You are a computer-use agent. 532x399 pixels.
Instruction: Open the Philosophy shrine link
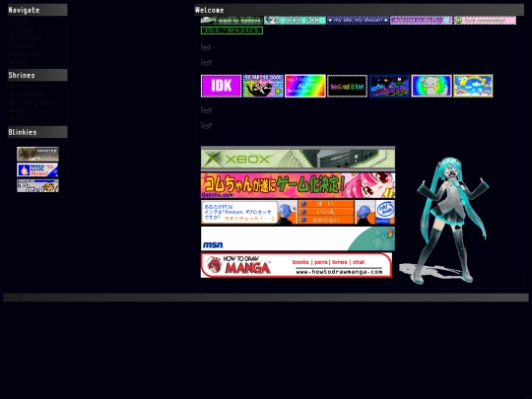point(31,94)
